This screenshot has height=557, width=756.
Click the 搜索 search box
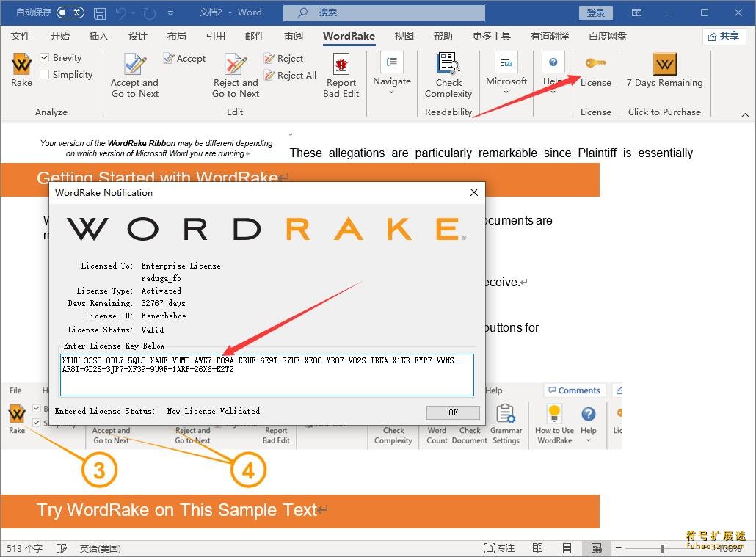[x=384, y=13]
